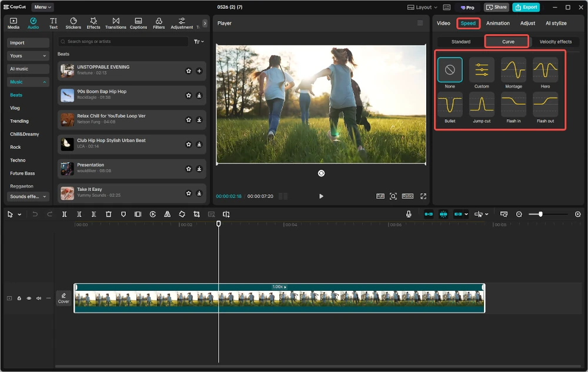The width and height of the screenshot is (588, 372).
Task: Switch to the Animation tab
Action: (x=497, y=24)
